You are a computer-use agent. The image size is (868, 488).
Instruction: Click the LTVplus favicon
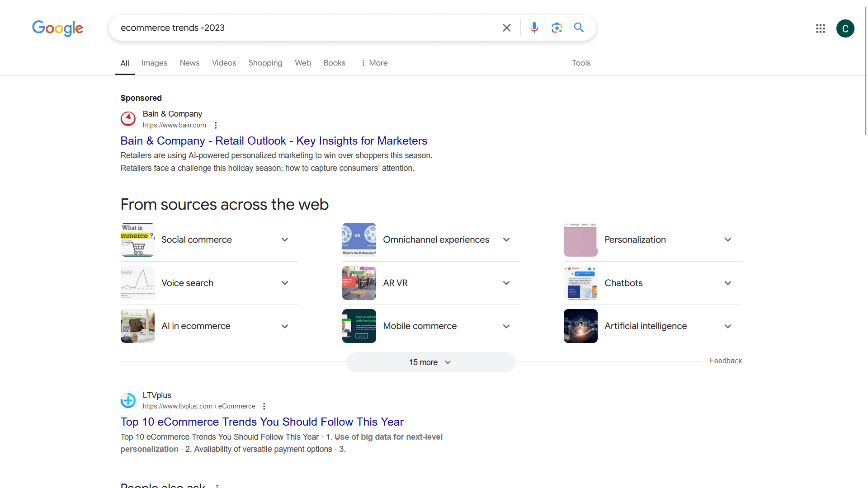[x=128, y=400]
